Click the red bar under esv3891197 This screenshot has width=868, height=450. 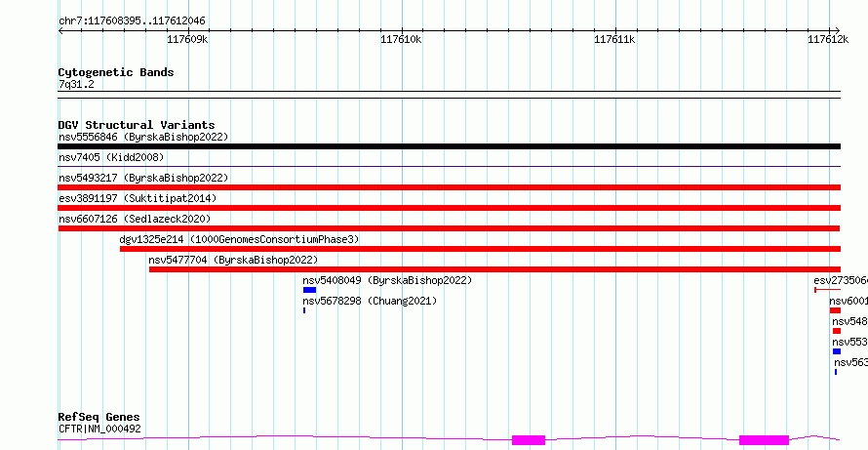coord(449,208)
